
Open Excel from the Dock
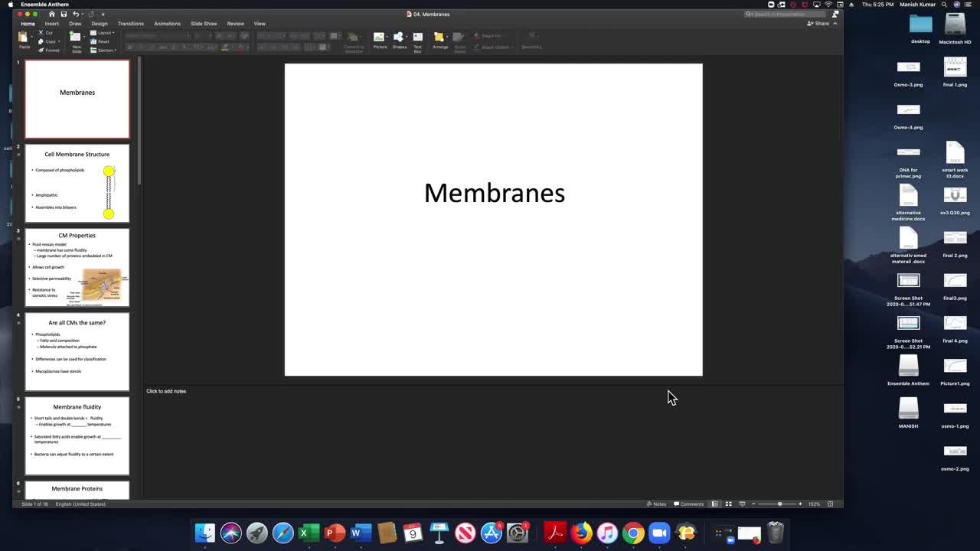click(x=309, y=533)
